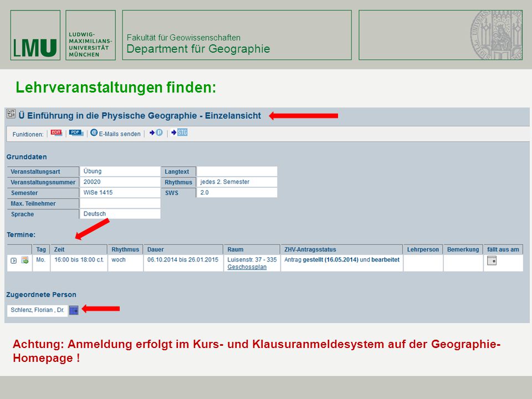Click the Semester label in Grunddaten

24,193
